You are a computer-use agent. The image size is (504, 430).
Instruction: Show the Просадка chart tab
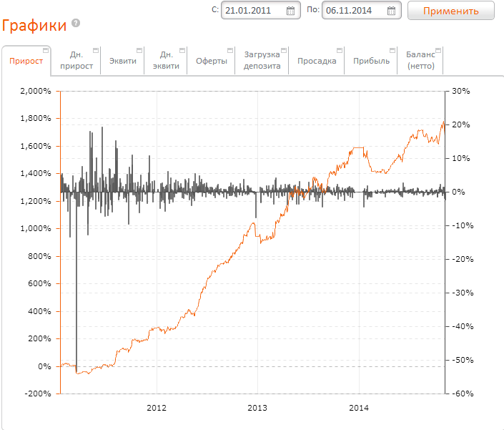coord(317,61)
